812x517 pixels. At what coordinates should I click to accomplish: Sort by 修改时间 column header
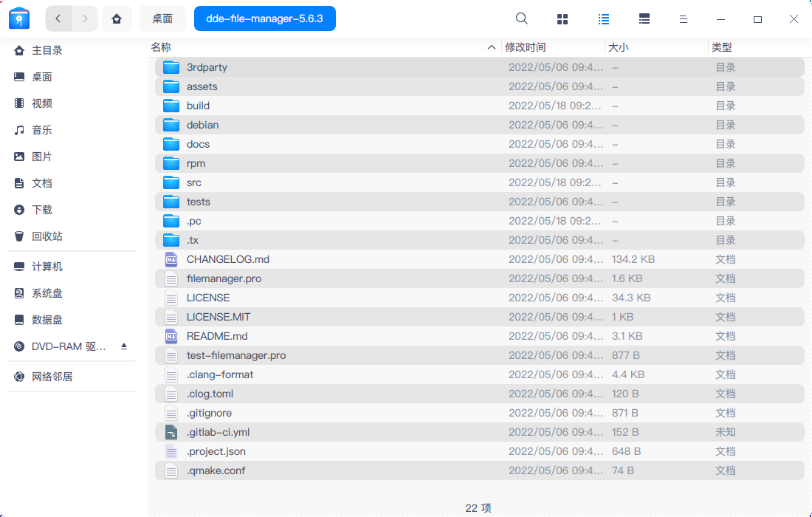[525, 47]
